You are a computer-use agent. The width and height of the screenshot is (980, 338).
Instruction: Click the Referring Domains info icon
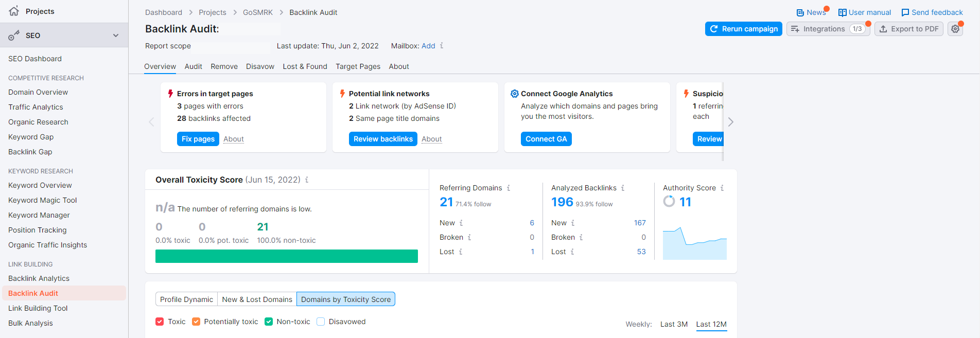coord(509,188)
